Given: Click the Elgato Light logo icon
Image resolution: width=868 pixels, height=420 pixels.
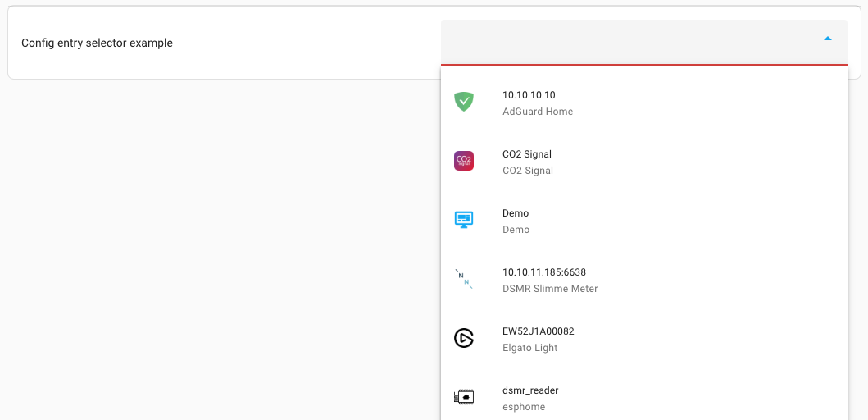Looking at the screenshot, I should 464,338.
